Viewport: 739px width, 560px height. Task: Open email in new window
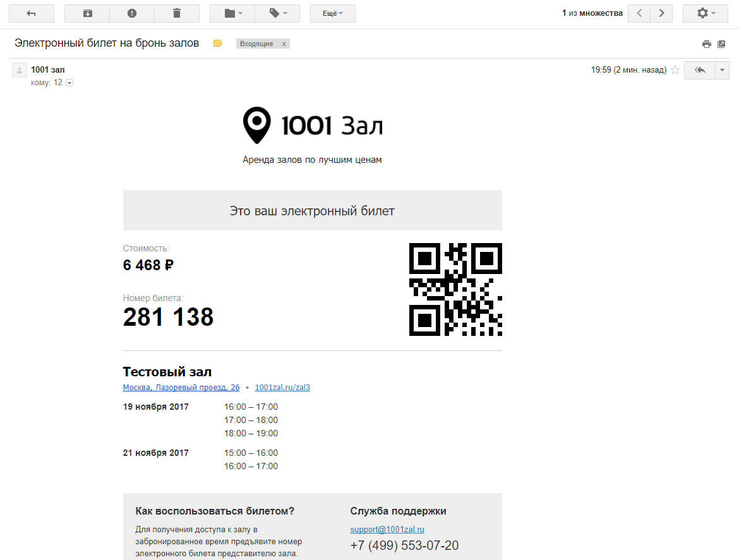(722, 44)
